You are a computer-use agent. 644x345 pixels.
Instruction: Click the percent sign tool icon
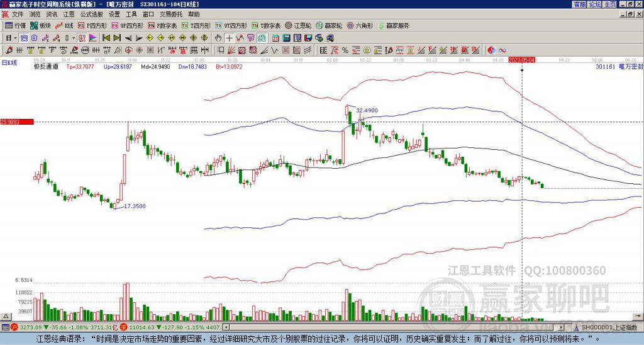[345, 50]
